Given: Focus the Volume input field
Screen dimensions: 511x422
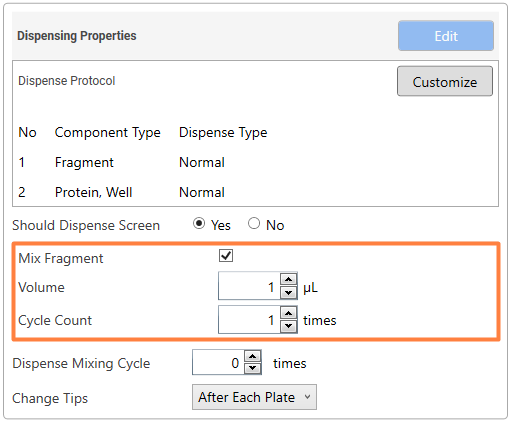Looking at the screenshot, I should 249,286.
